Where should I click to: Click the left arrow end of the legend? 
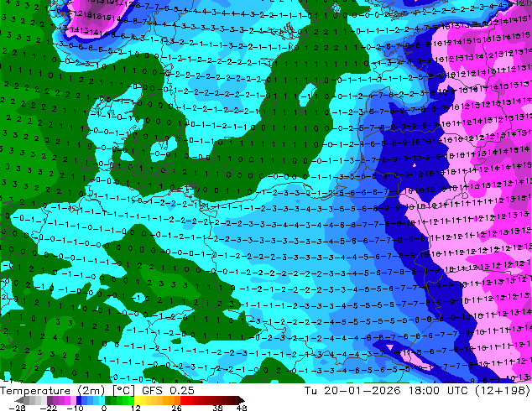tap(18, 400)
